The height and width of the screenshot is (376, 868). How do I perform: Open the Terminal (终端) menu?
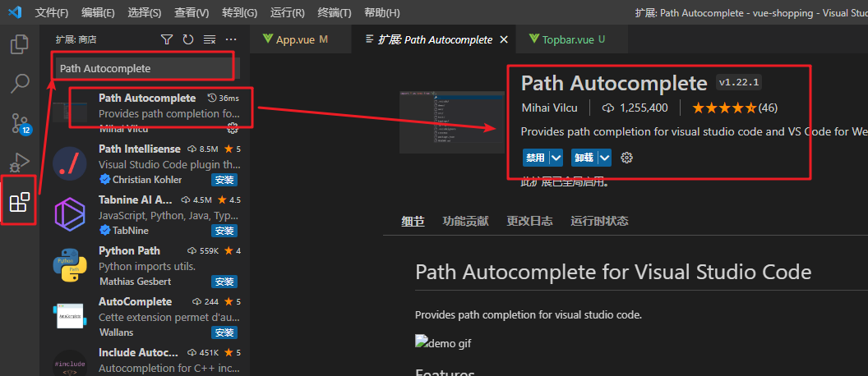point(335,12)
